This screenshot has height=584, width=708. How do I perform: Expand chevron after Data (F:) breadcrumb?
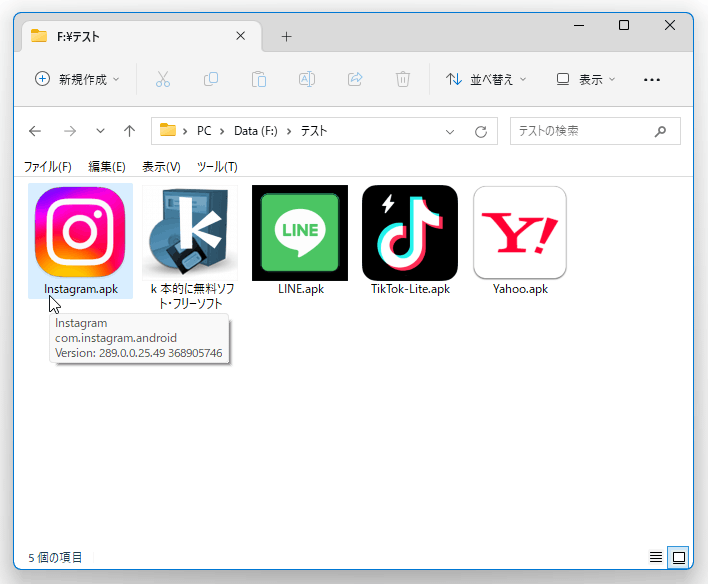[x=289, y=131]
